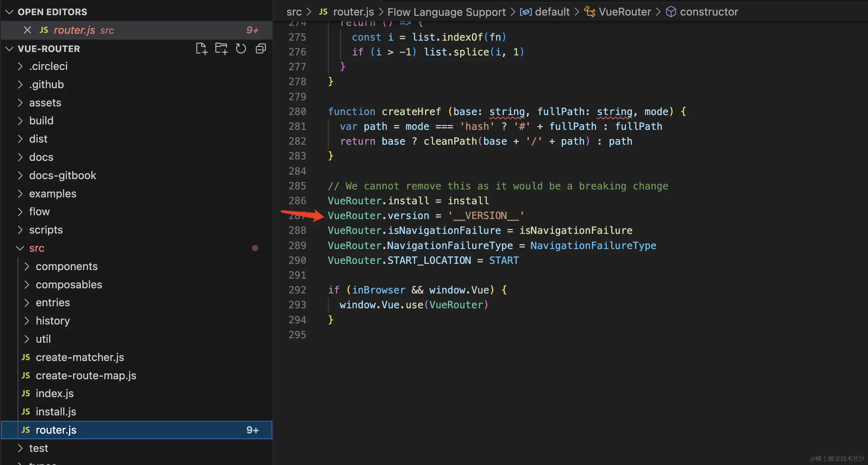Close router.js in Open Editors

click(27, 30)
